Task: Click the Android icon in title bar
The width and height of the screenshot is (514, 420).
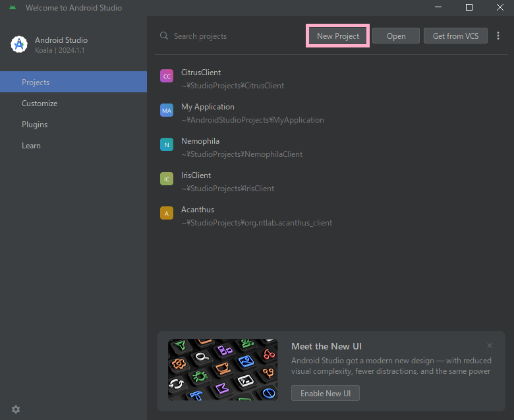Action: point(13,7)
